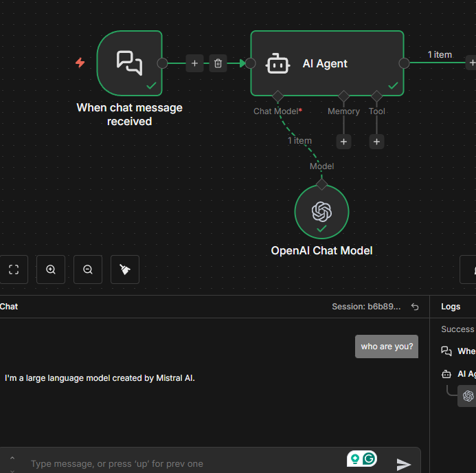Viewport: 476px width, 473px height.
Task: Open the Logs panel header
Action: [451, 307]
